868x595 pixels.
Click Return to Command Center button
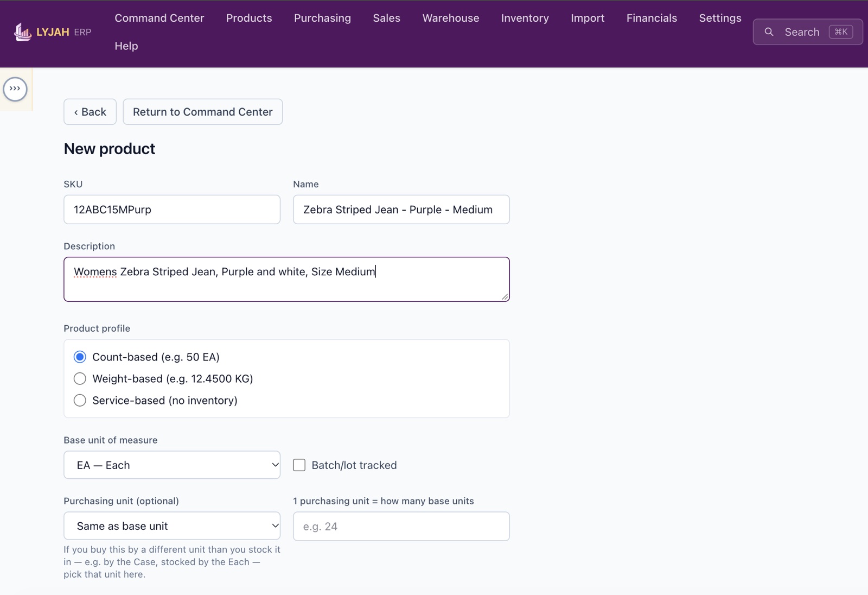[x=203, y=112]
